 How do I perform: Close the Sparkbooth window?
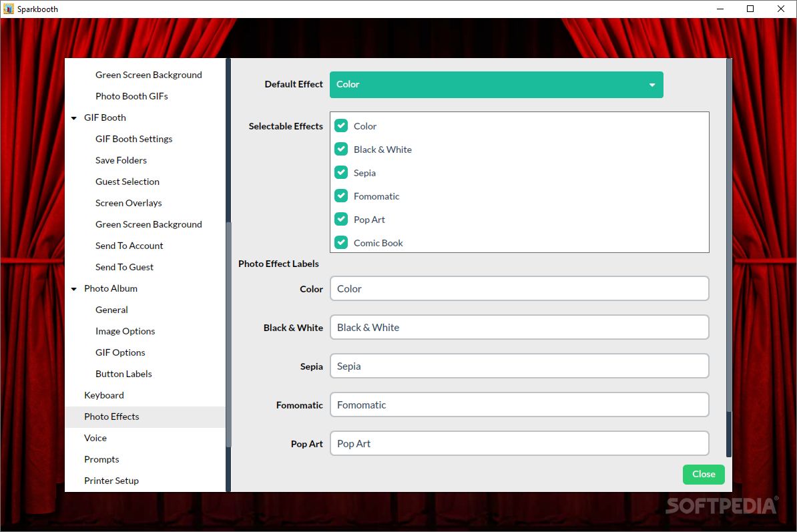781,9
